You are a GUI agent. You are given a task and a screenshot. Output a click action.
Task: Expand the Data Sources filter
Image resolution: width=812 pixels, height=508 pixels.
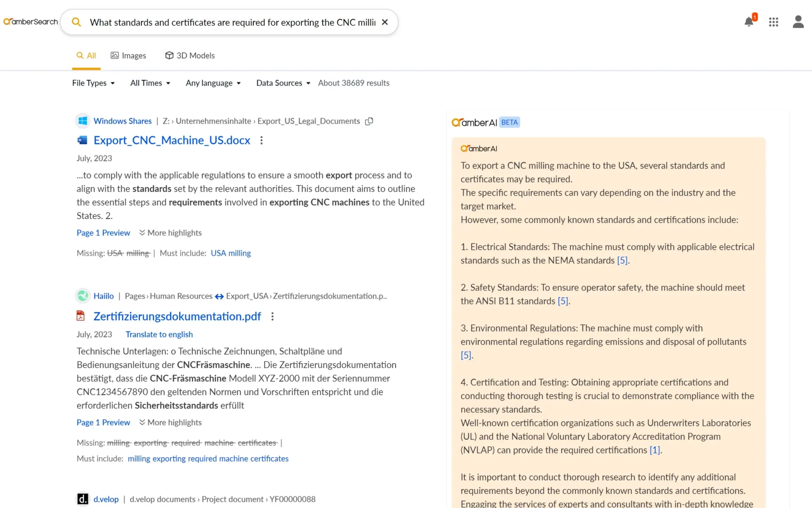283,83
